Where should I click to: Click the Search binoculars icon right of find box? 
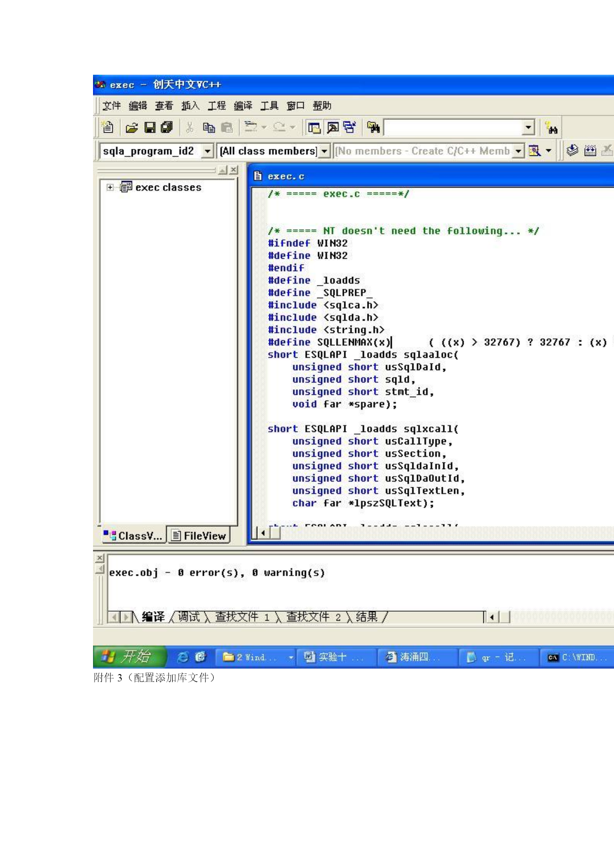pos(551,128)
